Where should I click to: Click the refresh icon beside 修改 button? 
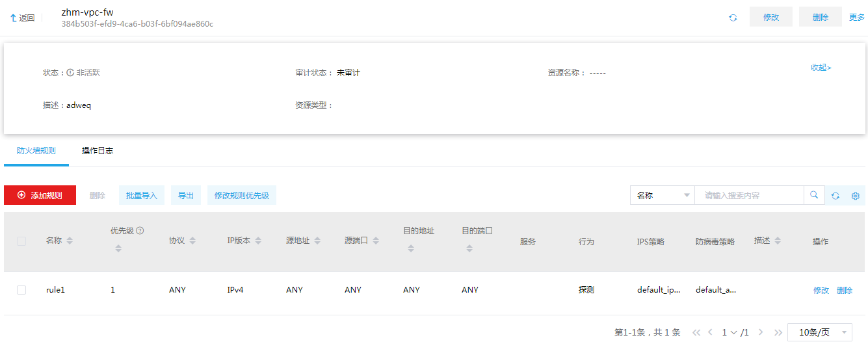coord(733,18)
